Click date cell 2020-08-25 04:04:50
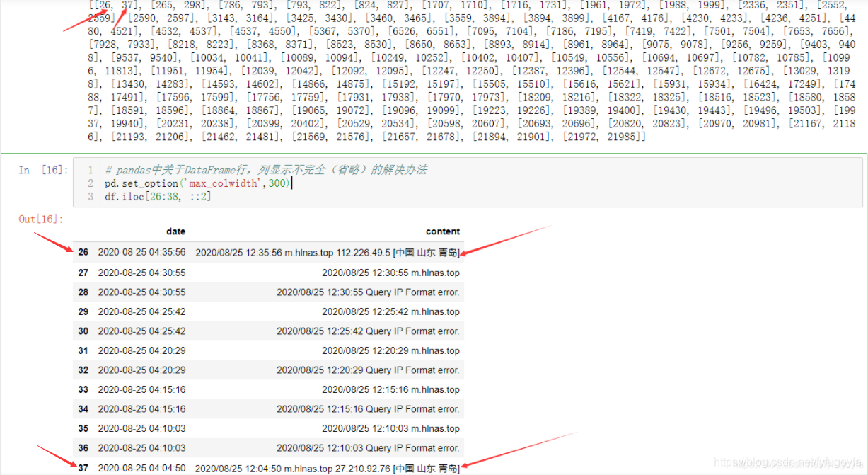Image resolution: width=868 pixels, height=475 pixels. pyautogui.click(x=141, y=468)
